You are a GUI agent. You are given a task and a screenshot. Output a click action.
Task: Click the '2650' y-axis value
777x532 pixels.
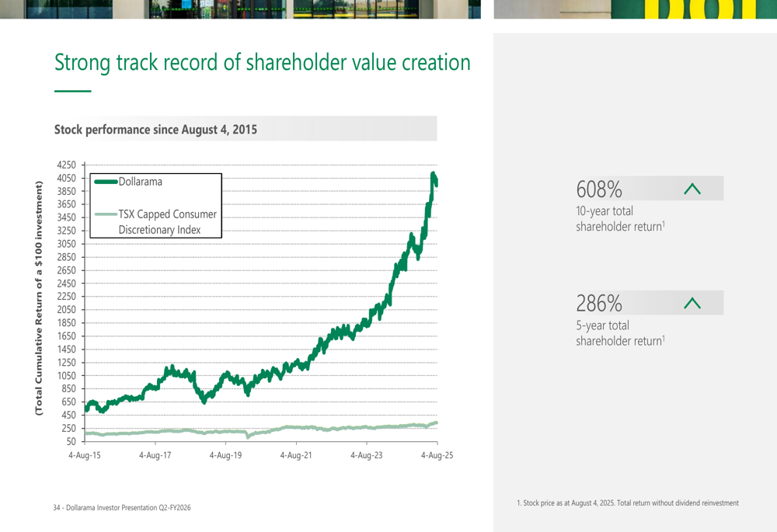66,270
